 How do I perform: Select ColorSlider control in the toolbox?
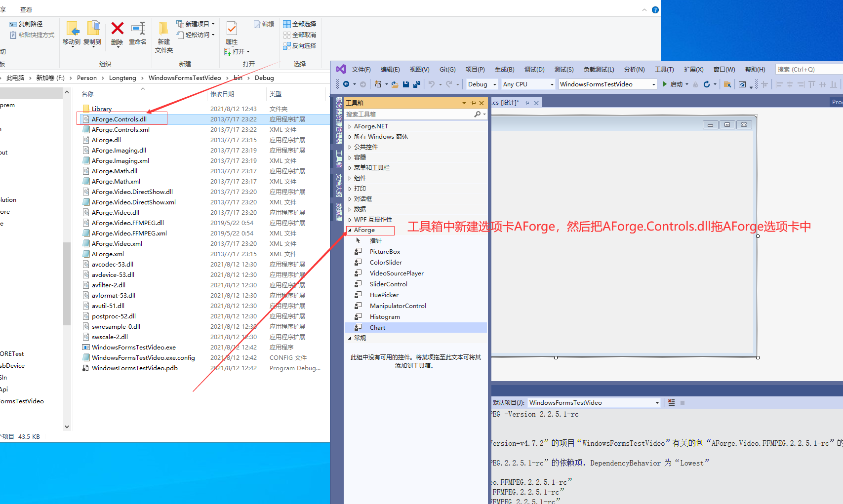(416, 263)
